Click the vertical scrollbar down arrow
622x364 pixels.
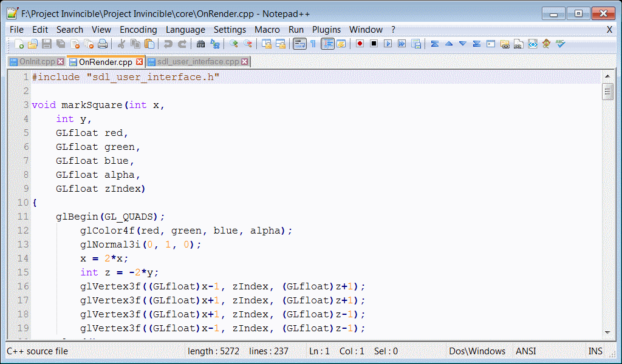click(x=609, y=332)
